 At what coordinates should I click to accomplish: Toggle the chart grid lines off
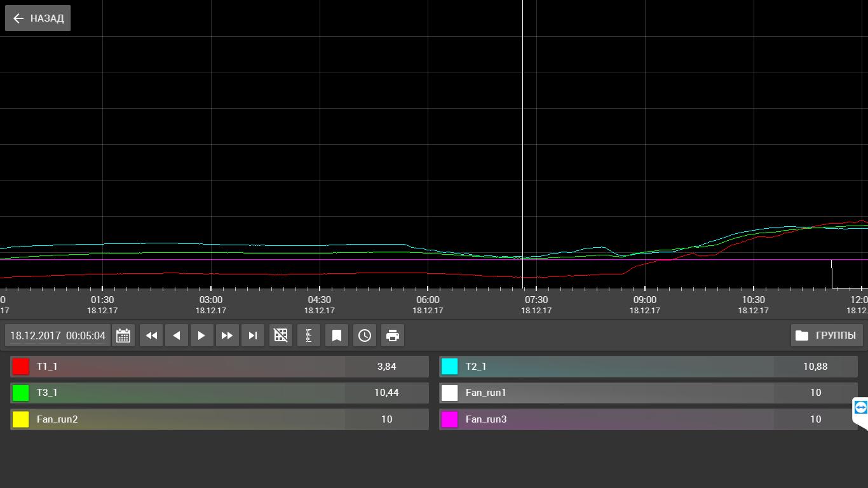pyautogui.click(x=281, y=335)
